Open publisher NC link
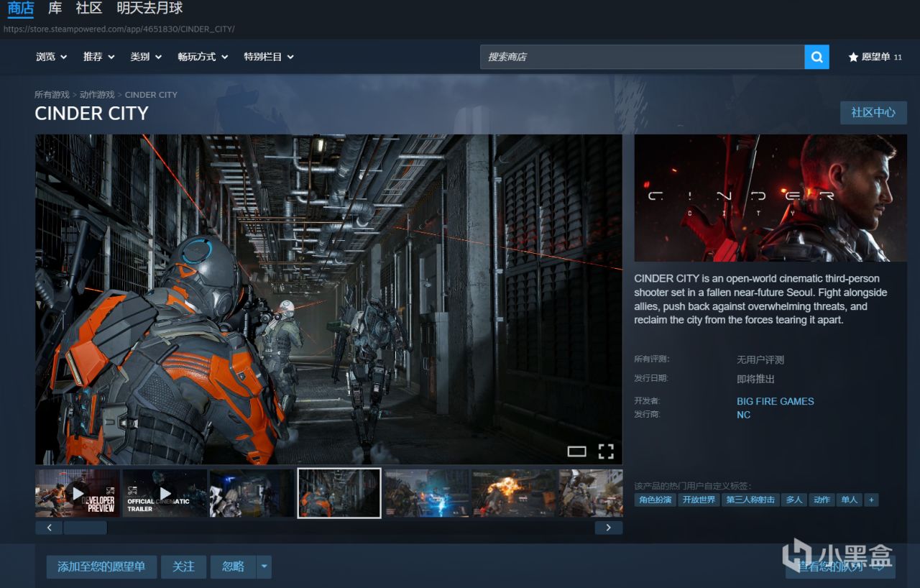Screen dimensions: 920x588 (743, 415)
